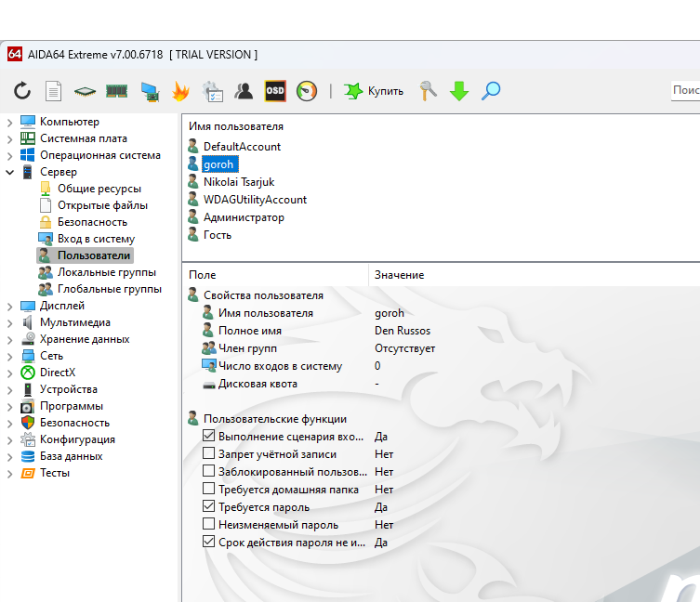The height and width of the screenshot is (602, 700).
Task: Toggle Заблокированный пользователь checkbox
Action: (208, 471)
